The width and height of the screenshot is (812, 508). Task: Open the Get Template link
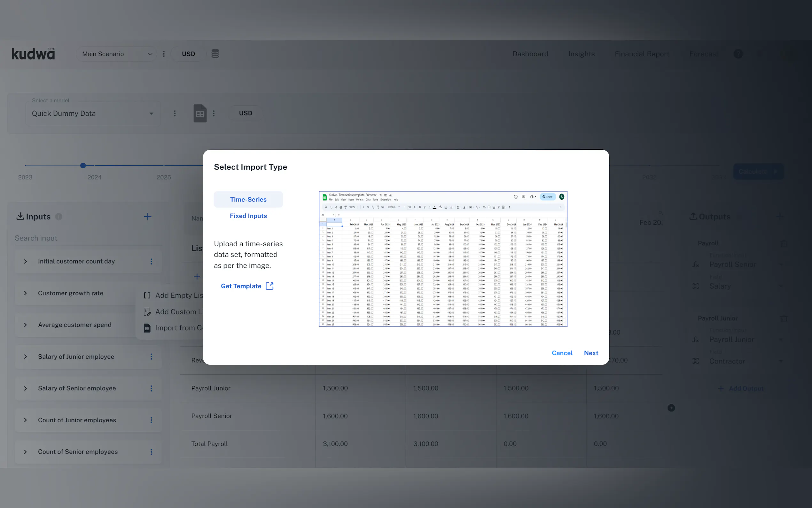click(x=247, y=286)
